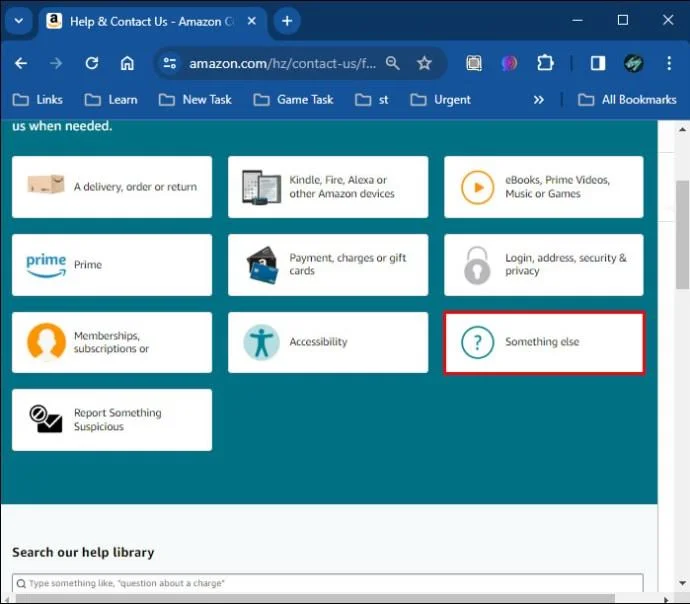Open the Chrome three-dot menu
This screenshot has width=690, height=604.
coord(668,63)
